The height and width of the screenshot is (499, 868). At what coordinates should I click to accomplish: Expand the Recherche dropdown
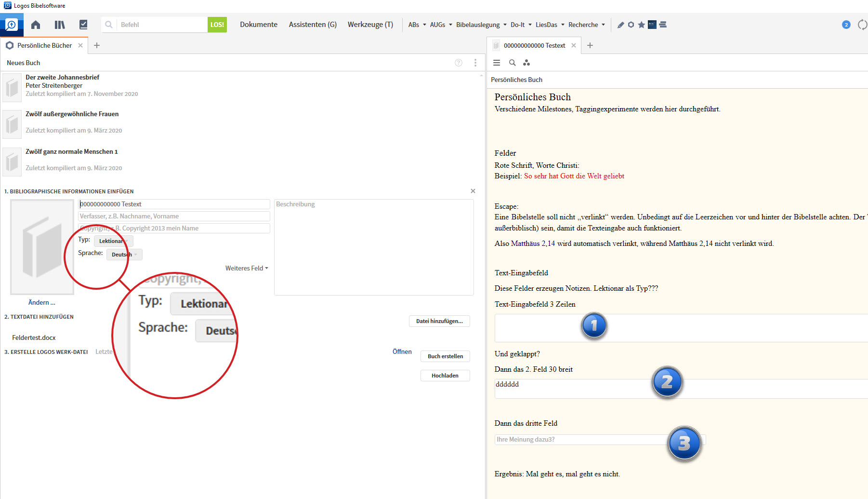pos(586,25)
